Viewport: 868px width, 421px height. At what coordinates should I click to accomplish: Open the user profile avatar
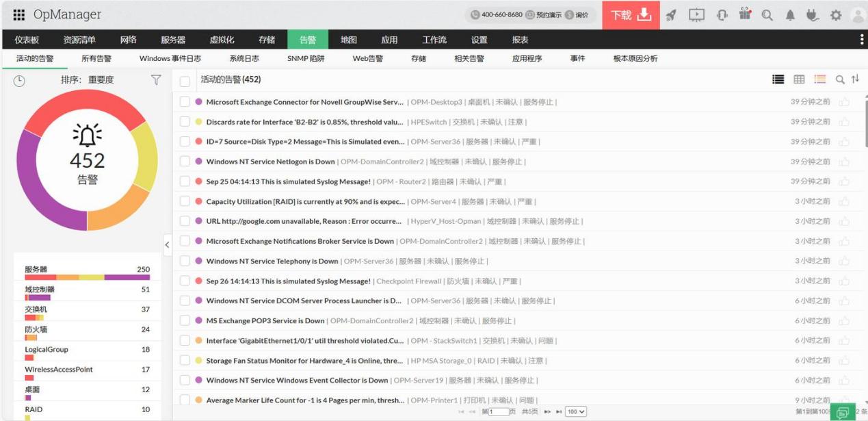click(858, 15)
